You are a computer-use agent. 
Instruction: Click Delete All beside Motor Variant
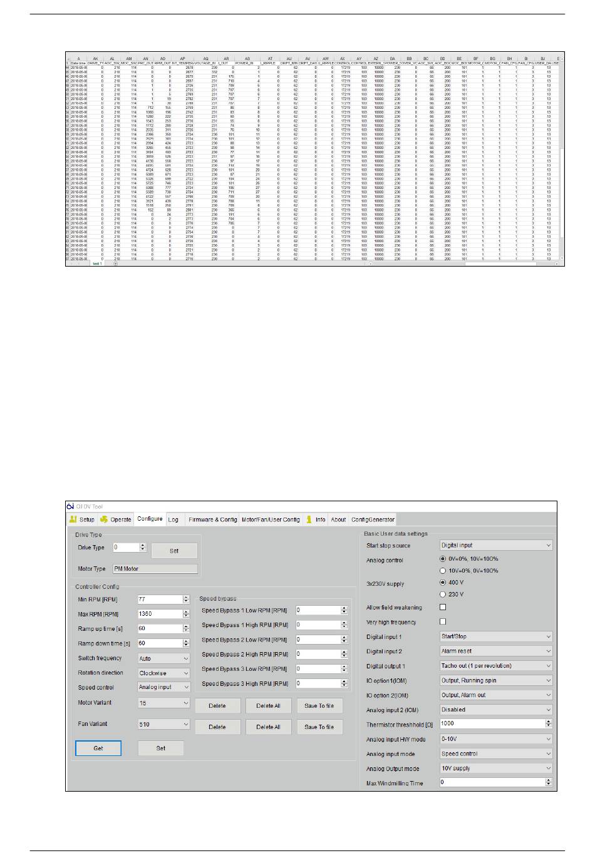point(268,706)
